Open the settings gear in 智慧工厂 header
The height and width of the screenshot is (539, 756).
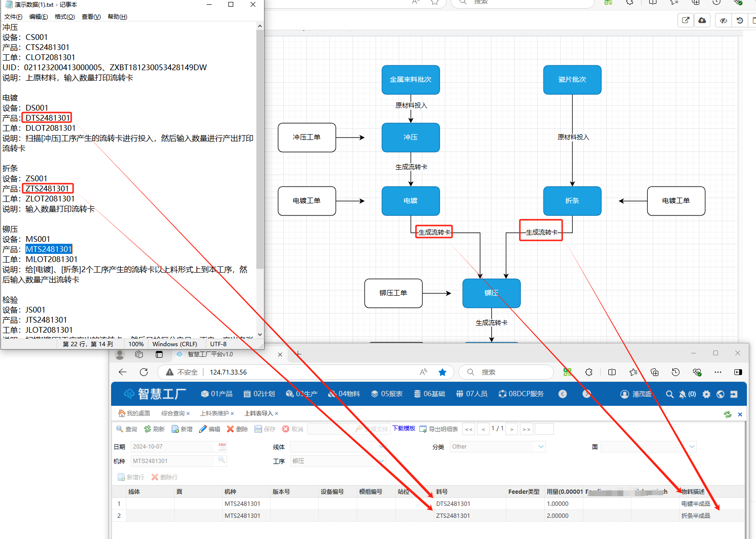tap(706, 394)
